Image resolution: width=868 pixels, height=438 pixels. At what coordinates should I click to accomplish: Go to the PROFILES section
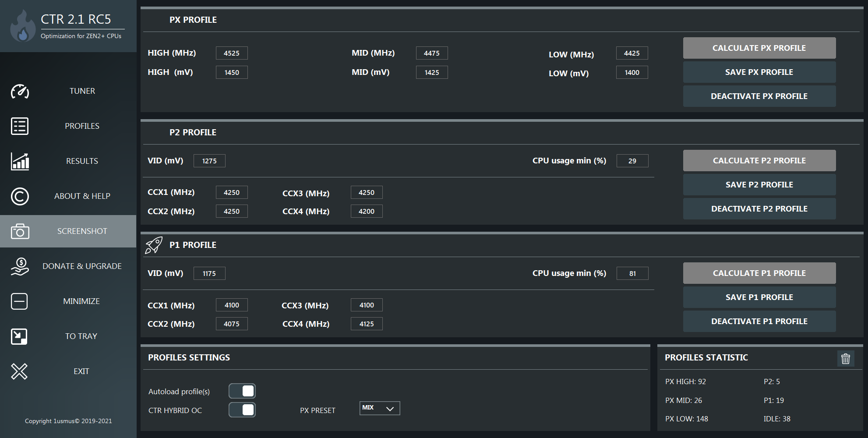[x=82, y=126]
